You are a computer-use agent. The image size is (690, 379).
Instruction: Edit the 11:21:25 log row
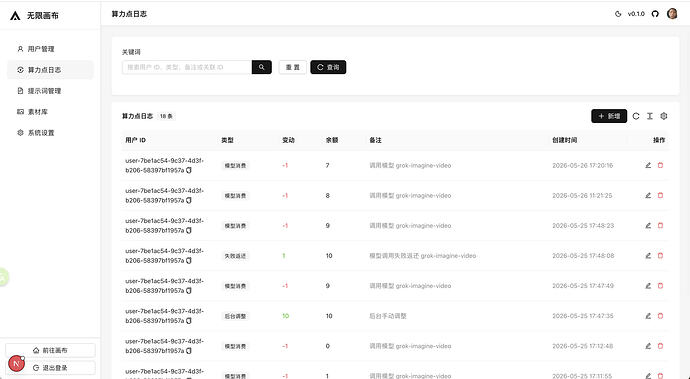[648, 195]
